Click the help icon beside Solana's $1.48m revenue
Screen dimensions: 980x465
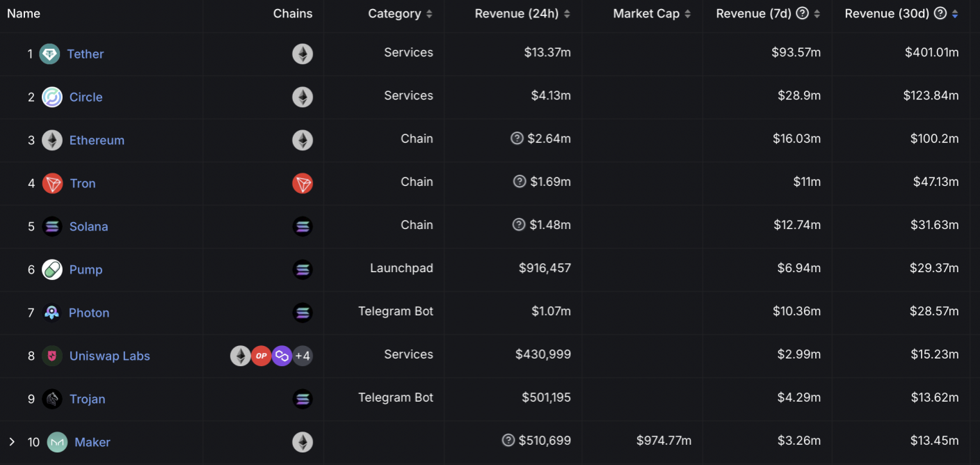pyautogui.click(x=518, y=225)
